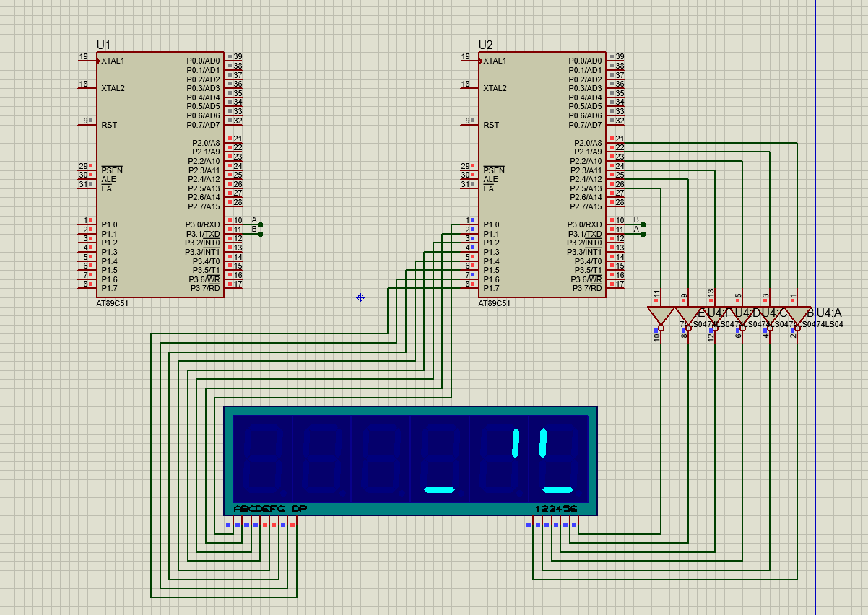This screenshot has width=868, height=615.
Task: Click the rightmost lit digit on the display
Action: [558, 461]
